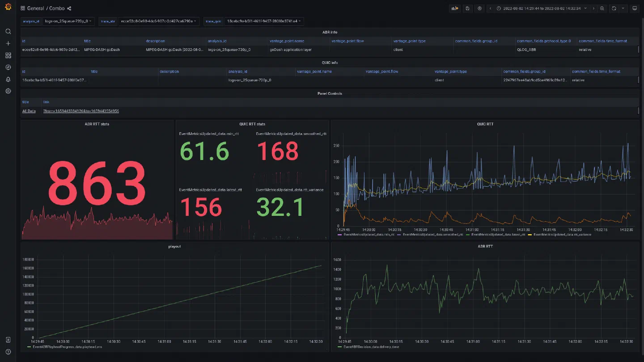Click the All Data link
The width and height of the screenshot is (644, 362).
[29, 111]
